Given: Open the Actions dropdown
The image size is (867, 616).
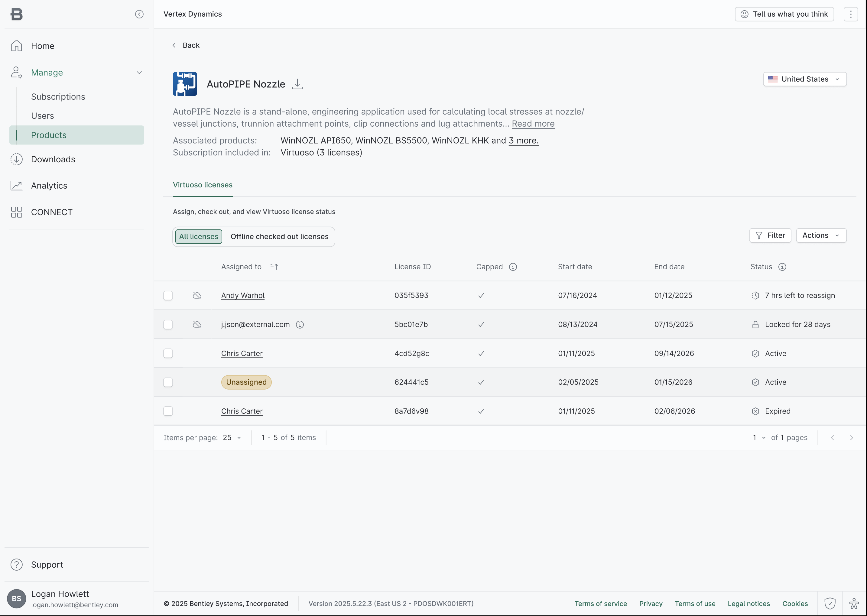Looking at the screenshot, I should (x=821, y=235).
